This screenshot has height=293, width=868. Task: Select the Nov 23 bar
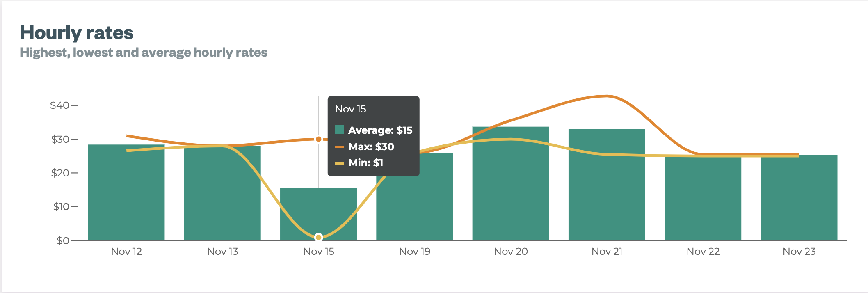[799, 197]
